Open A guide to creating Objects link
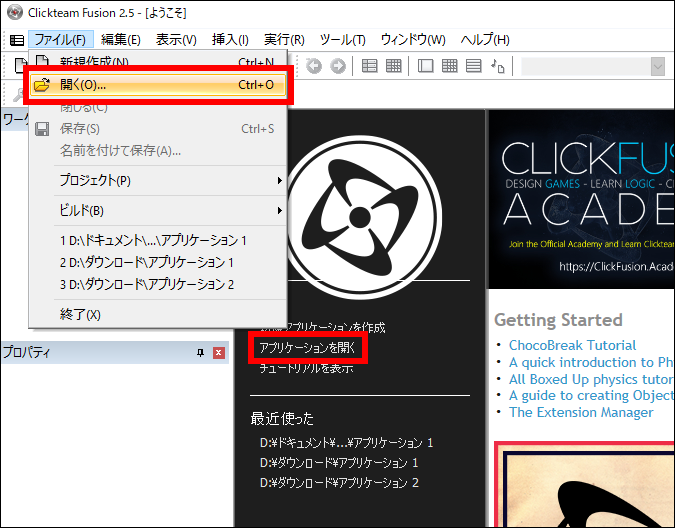The height and width of the screenshot is (528, 675). tap(591, 395)
